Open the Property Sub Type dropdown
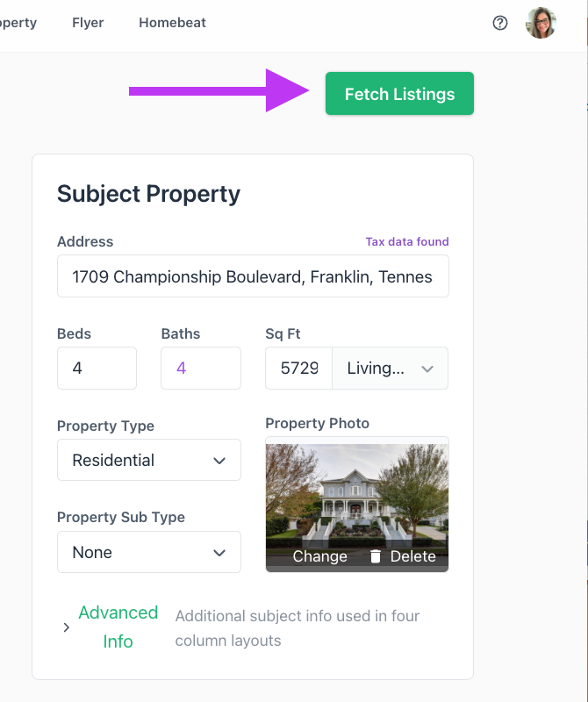Screen dimensions: 588x702 [x=149, y=552]
